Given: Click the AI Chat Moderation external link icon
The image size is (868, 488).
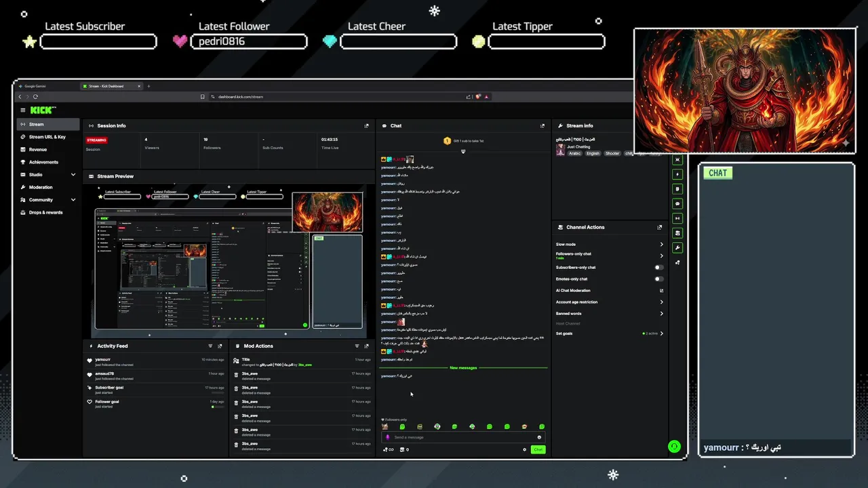Looking at the screenshot, I should coord(661,290).
